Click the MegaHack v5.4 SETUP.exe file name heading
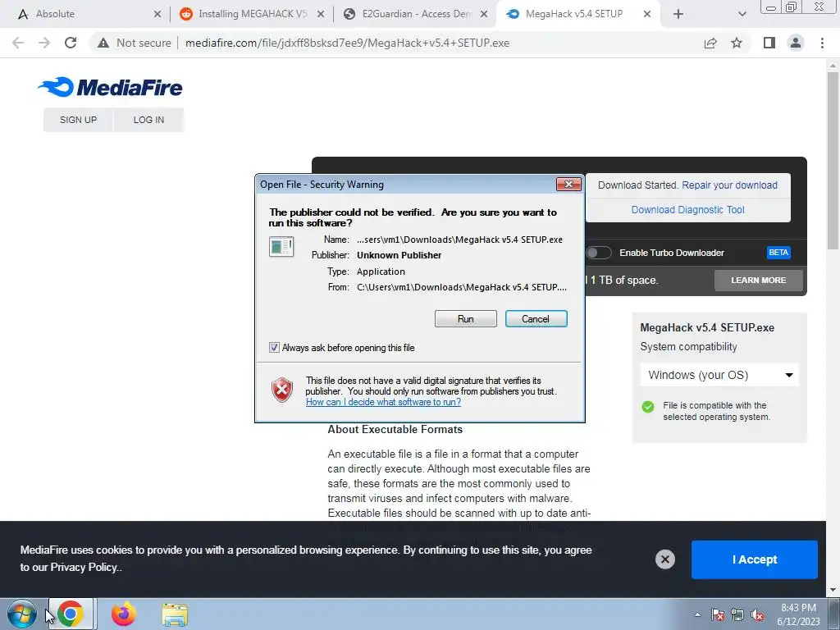 click(x=707, y=327)
